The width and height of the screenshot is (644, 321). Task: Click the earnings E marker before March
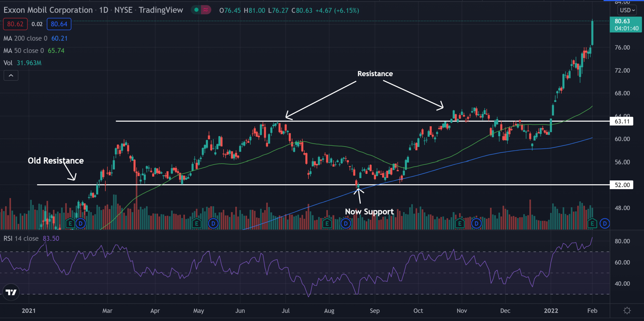point(70,223)
